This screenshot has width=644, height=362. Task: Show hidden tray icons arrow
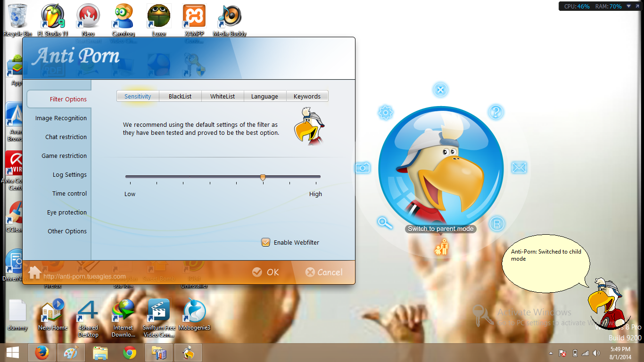coord(551,353)
